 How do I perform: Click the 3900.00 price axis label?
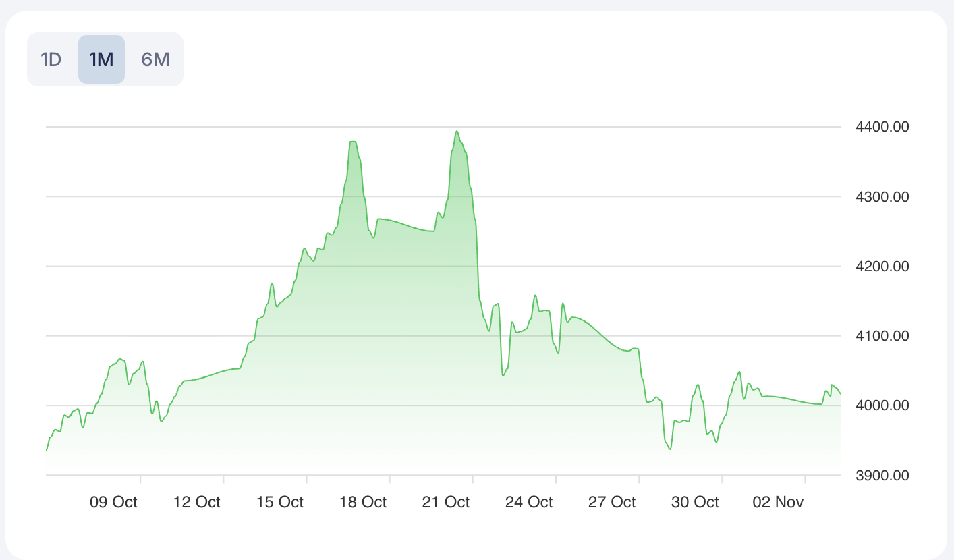(881, 475)
